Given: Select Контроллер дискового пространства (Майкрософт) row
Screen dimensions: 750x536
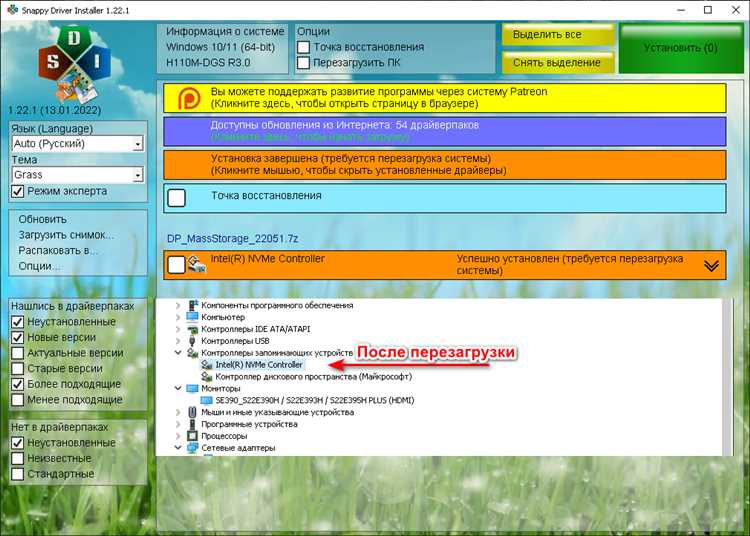Looking at the screenshot, I should click(x=313, y=377).
